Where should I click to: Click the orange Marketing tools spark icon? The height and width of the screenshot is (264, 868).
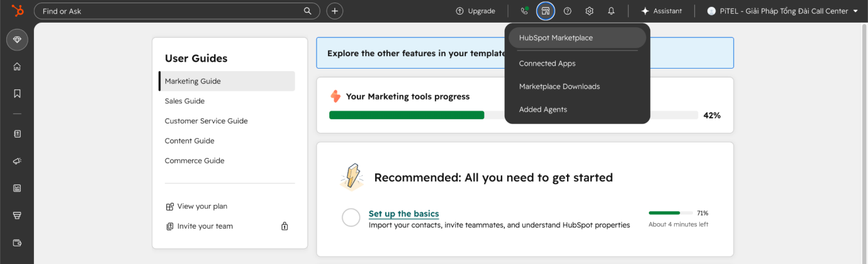[x=335, y=96]
